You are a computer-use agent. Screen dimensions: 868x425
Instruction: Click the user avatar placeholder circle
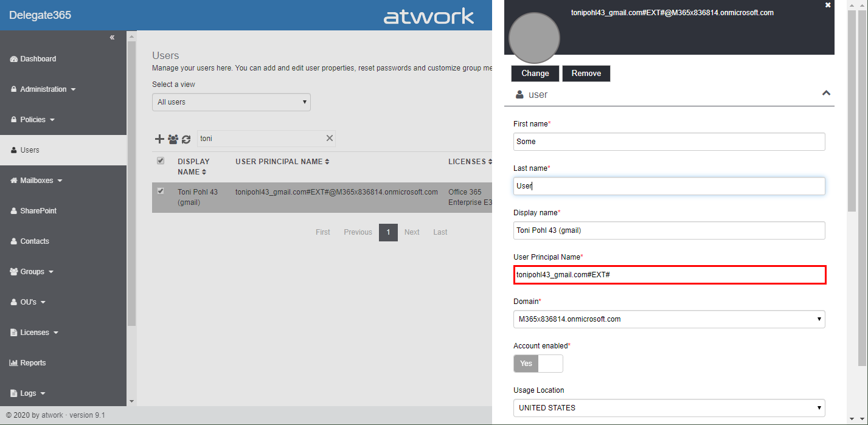point(534,38)
